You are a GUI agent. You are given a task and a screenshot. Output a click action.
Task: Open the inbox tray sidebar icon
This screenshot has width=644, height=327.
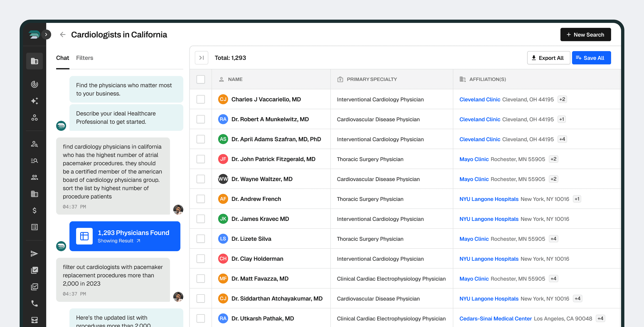coord(35,320)
